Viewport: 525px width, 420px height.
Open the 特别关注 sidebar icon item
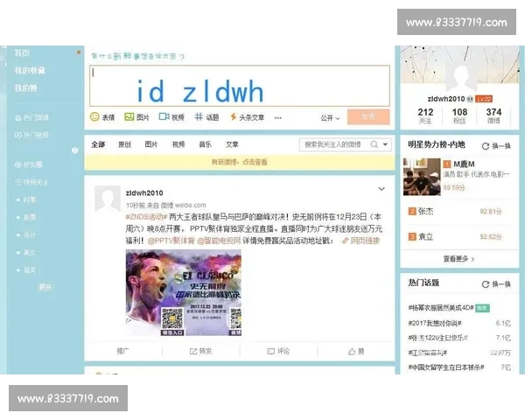[31, 182]
